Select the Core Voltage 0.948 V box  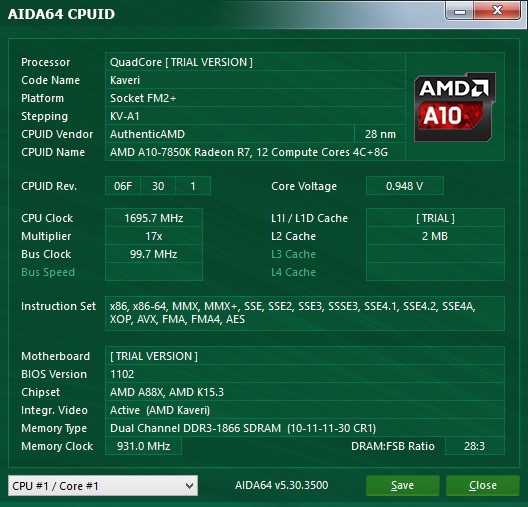[405, 186]
